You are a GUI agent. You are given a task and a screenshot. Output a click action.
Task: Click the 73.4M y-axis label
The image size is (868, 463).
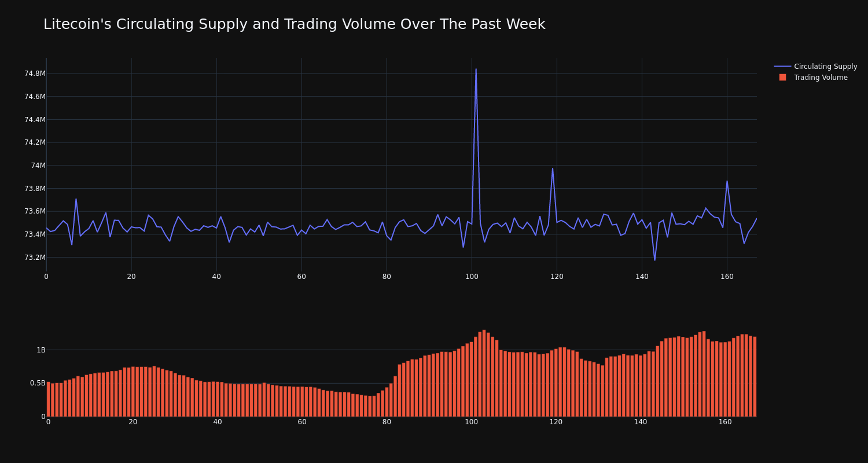pyautogui.click(x=35, y=234)
